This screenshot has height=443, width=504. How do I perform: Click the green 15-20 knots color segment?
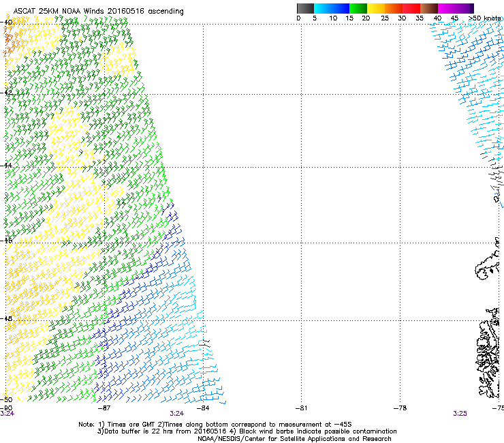[358, 8]
